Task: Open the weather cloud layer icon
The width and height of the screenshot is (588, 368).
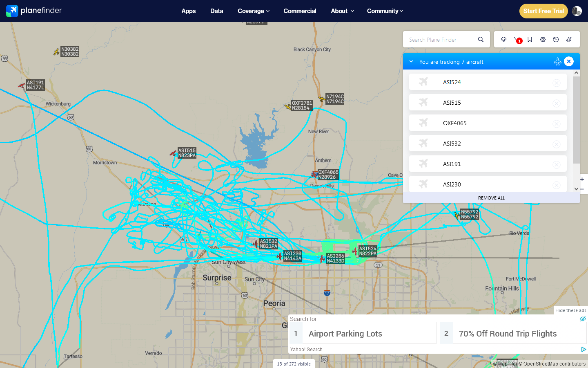Action: (x=503, y=40)
